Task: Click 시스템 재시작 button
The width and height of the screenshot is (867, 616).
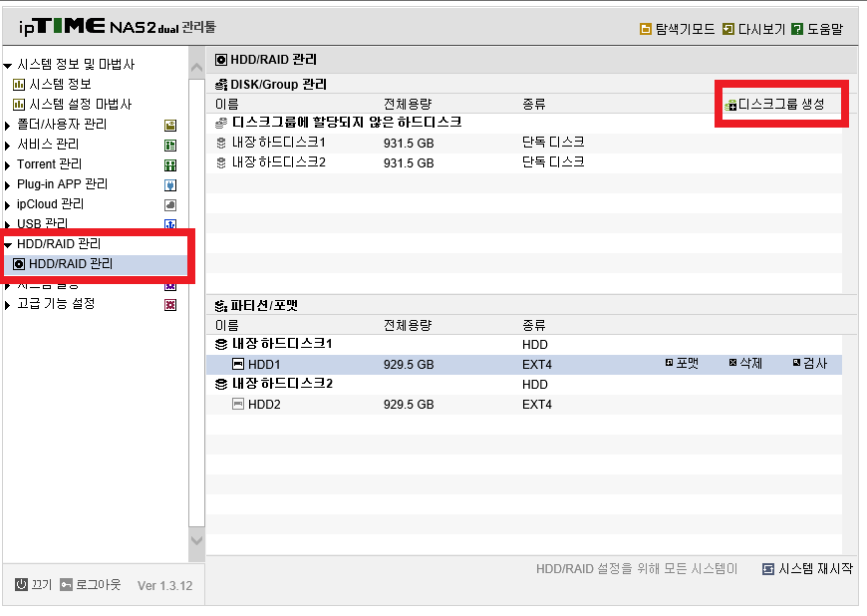Action: pyautogui.click(x=807, y=568)
